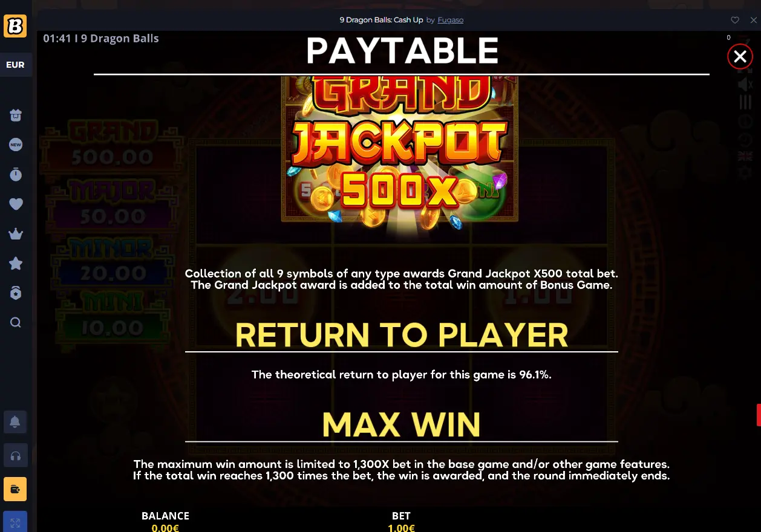The image size is (761, 532).
Task: Open the stopwatch icon in sidebar
Action: tap(16, 174)
